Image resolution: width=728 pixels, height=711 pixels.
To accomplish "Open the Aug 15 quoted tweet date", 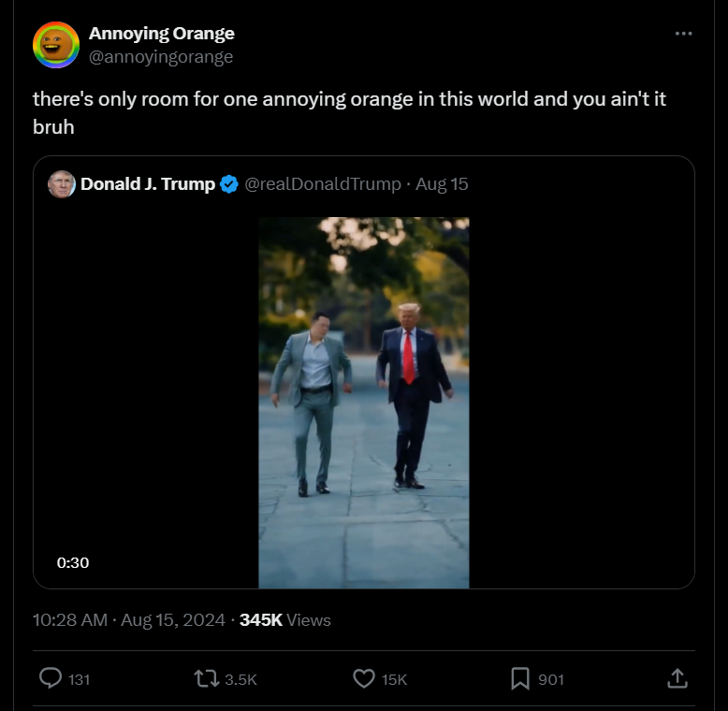I will pos(442,183).
